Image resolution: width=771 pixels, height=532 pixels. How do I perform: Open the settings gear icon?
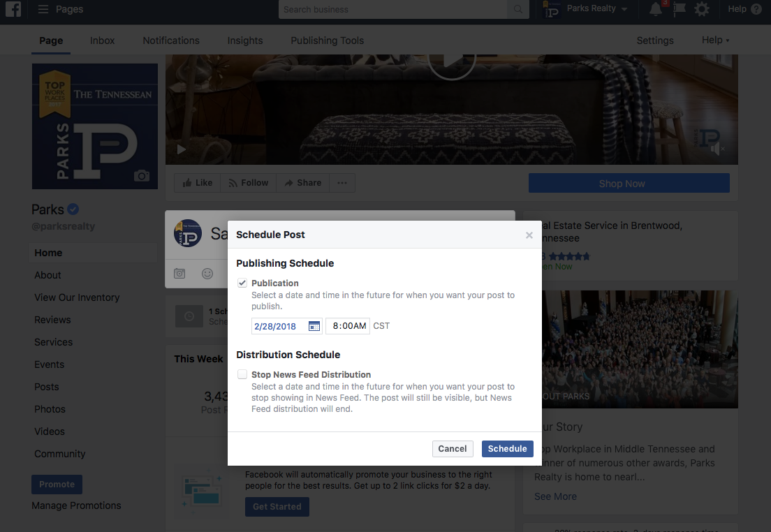702,9
